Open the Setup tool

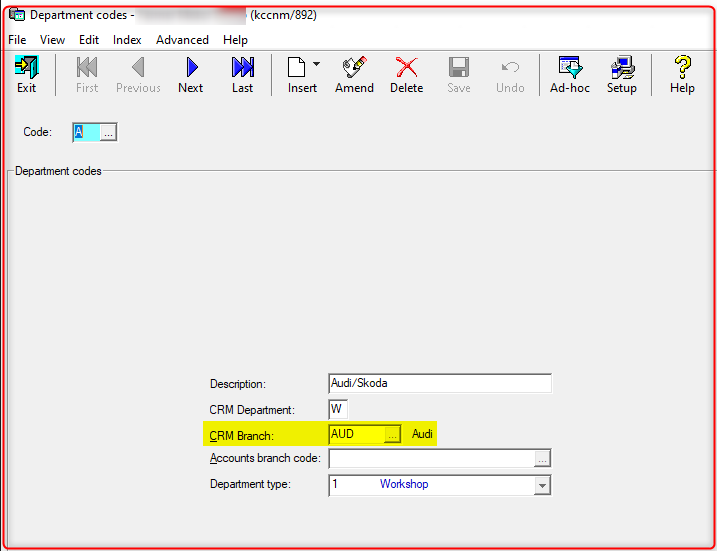[x=621, y=75]
